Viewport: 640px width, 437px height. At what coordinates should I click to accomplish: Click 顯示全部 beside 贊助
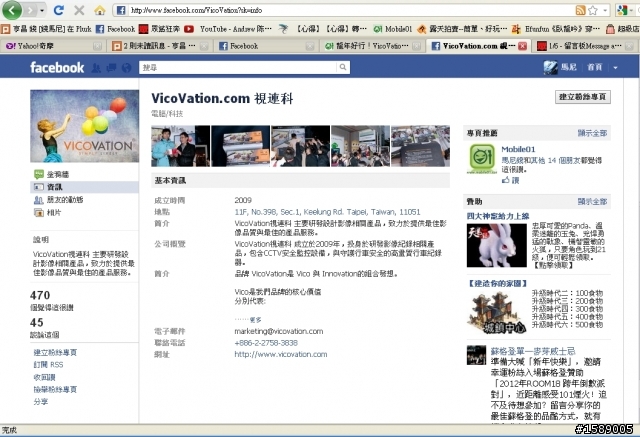tap(592, 202)
